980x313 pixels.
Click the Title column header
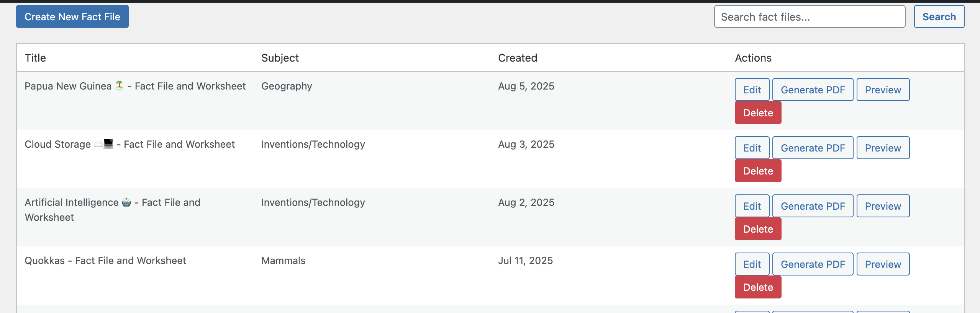tap(35, 57)
